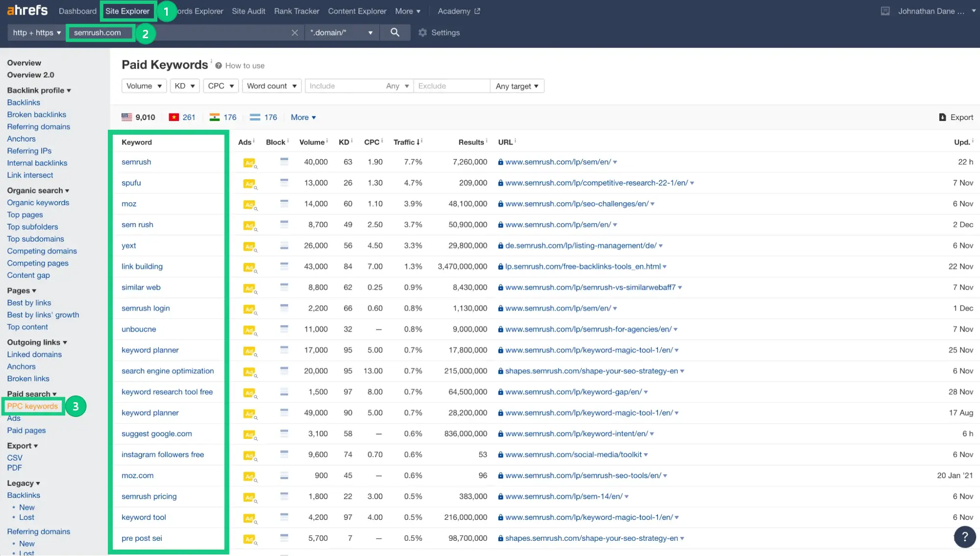Export as CSV from sidebar
The width and height of the screenshot is (980, 556).
tap(15, 458)
